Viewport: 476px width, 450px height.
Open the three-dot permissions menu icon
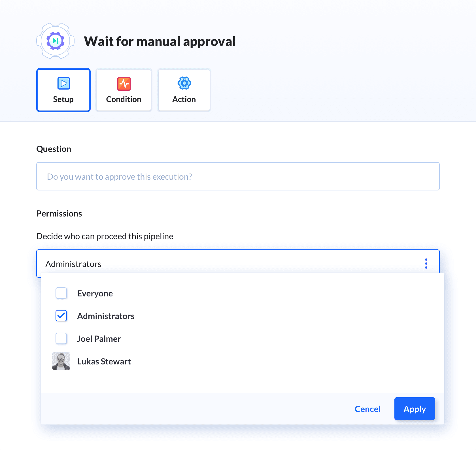(426, 264)
